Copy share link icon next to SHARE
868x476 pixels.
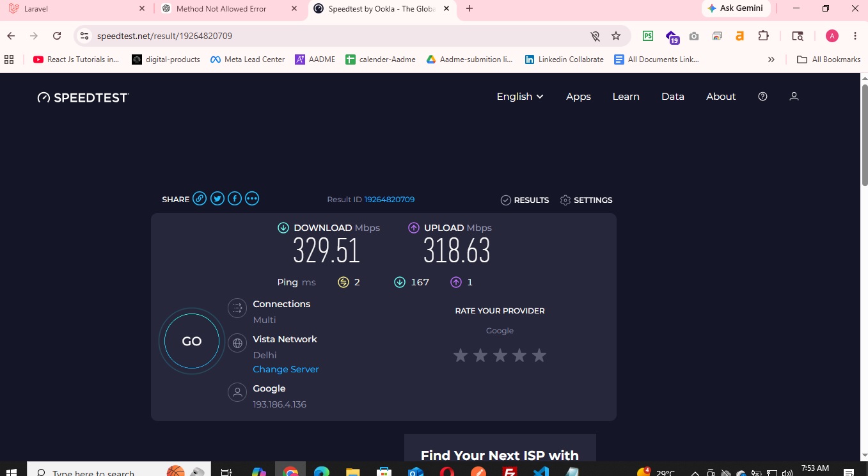point(200,199)
